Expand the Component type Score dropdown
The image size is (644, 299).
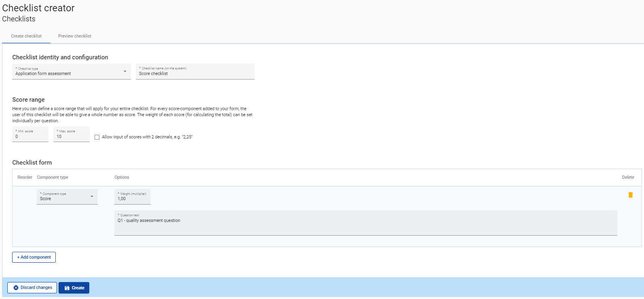pos(67,197)
